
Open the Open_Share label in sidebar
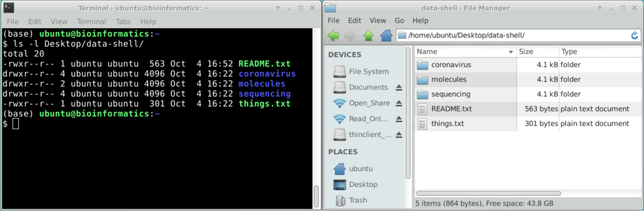point(369,103)
